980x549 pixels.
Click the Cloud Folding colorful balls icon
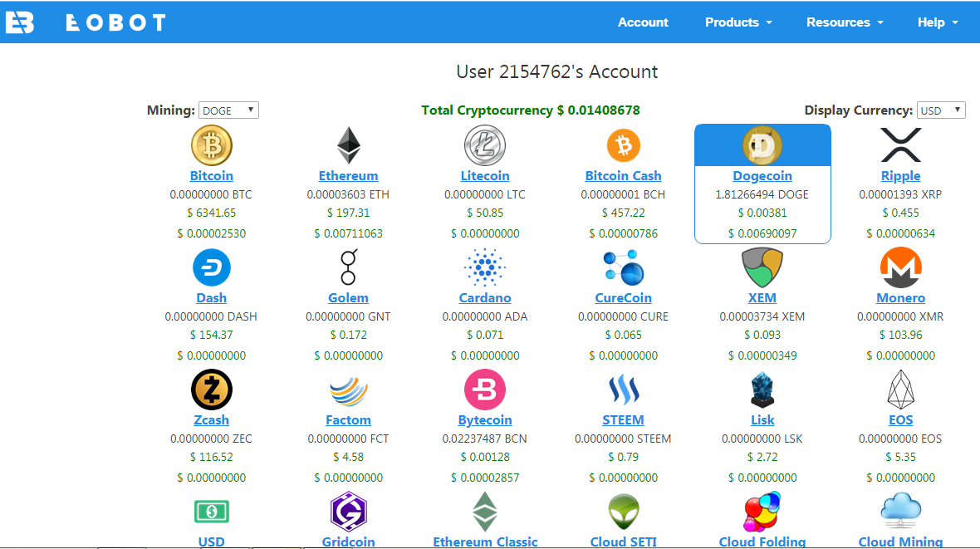[x=762, y=512]
